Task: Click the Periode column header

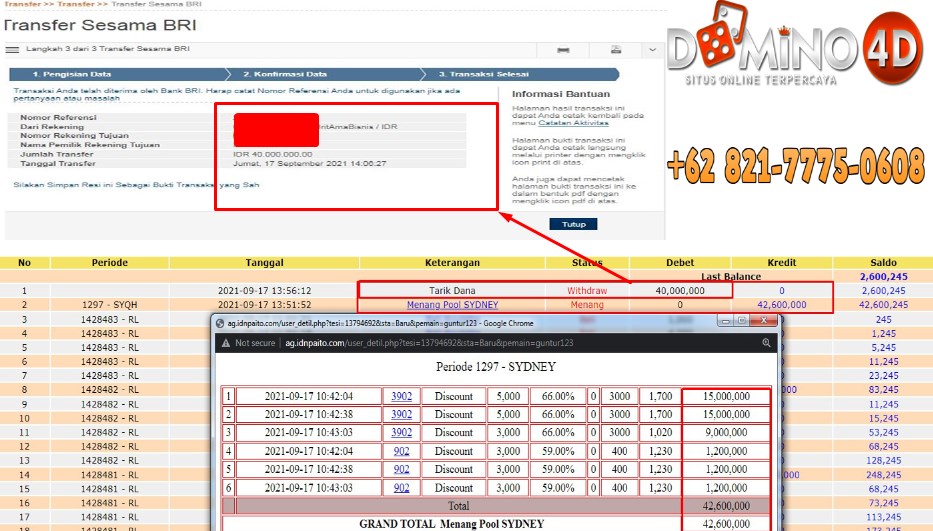Action: [x=109, y=263]
